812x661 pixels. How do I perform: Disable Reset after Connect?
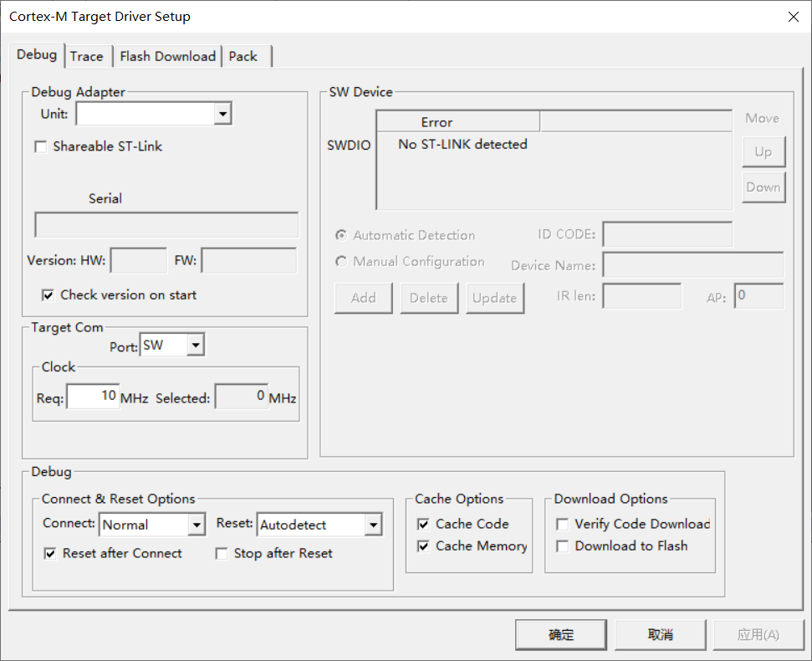click(50, 553)
